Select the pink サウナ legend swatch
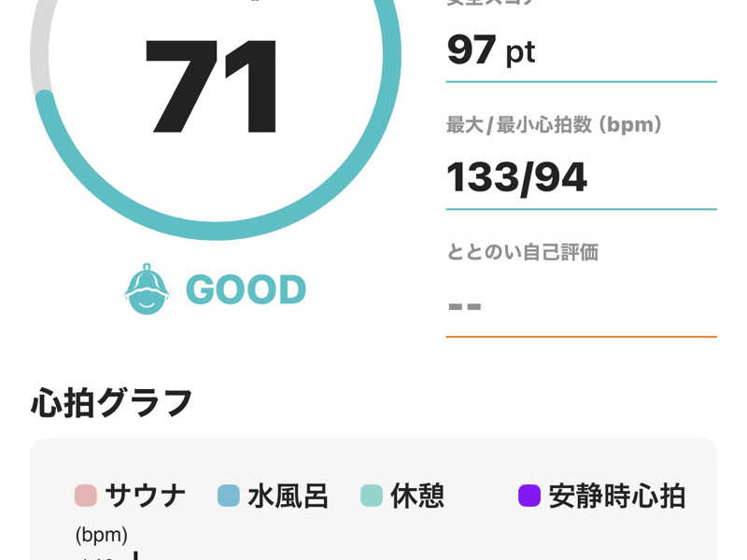Viewport: 747px width, 560px height. pos(86,496)
